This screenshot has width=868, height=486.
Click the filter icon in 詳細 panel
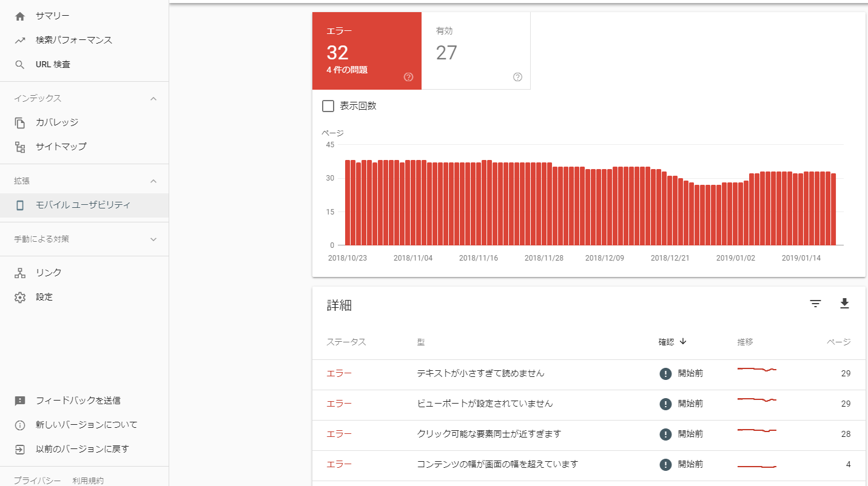815,304
